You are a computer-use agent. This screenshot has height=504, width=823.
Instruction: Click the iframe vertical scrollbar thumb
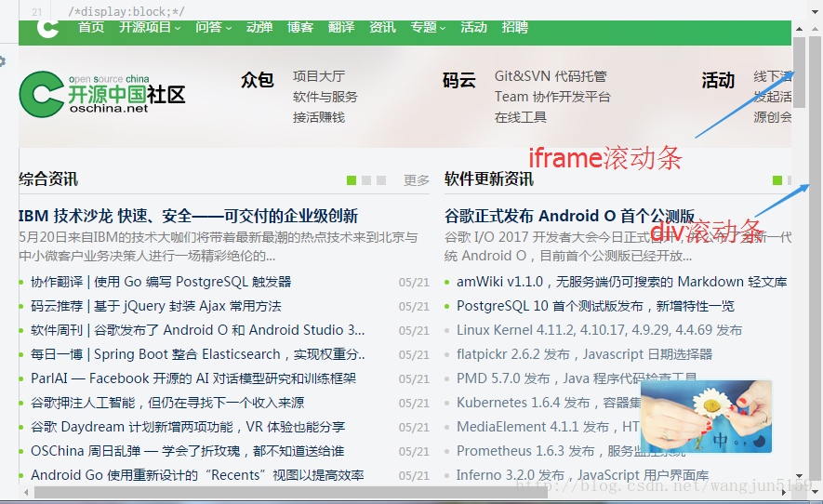tap(799, 73)
